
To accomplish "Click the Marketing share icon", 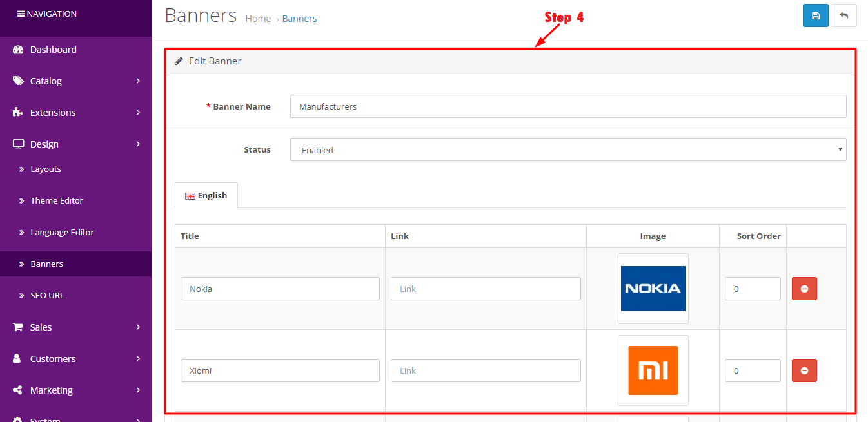I will coord(18,390).
